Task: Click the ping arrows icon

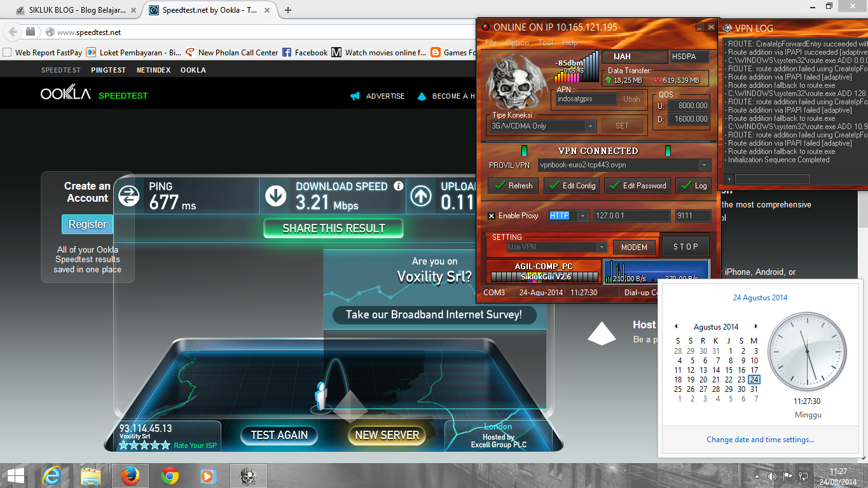Action: 129,196
